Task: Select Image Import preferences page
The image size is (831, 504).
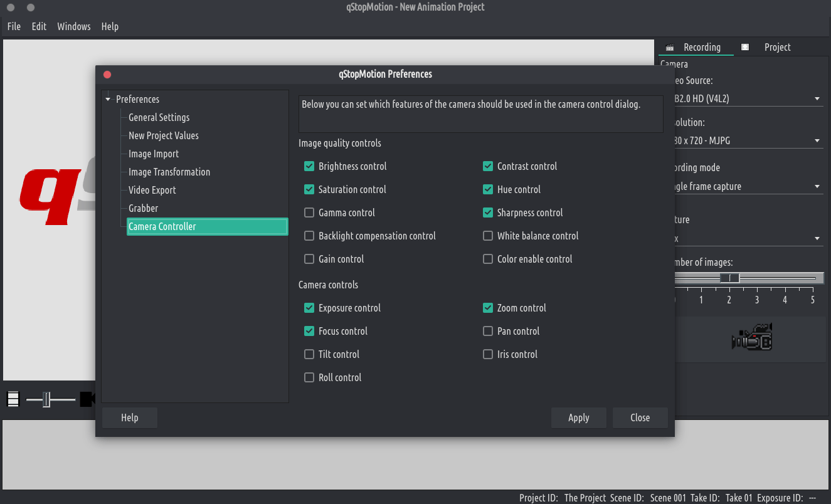Action: [154, 154]
